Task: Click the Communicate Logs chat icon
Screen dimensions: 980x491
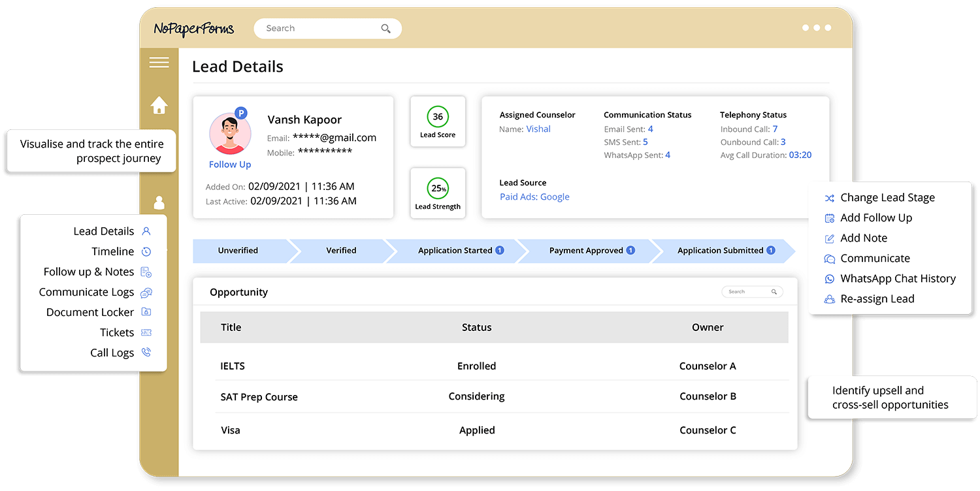Action: (x=146, y=293)
